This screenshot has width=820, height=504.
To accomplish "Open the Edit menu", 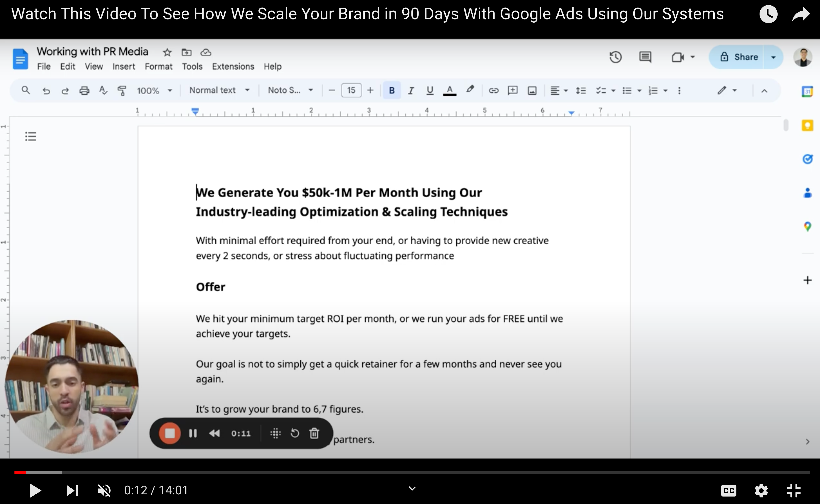I will pyautogui.click(x=67, y=67).
